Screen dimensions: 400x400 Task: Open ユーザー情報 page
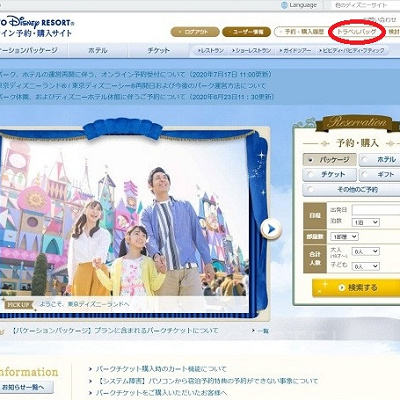[247, 32]
